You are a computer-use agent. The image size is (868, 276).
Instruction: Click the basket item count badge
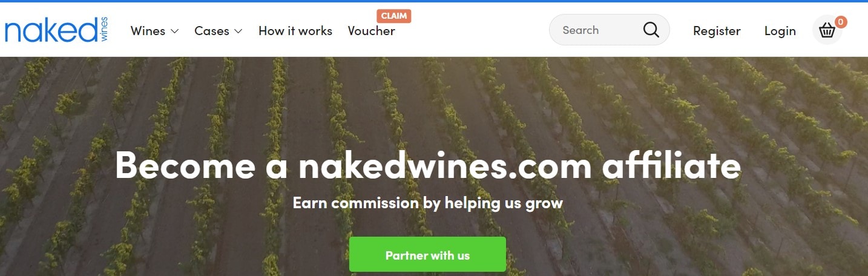[x=841, y=22]
